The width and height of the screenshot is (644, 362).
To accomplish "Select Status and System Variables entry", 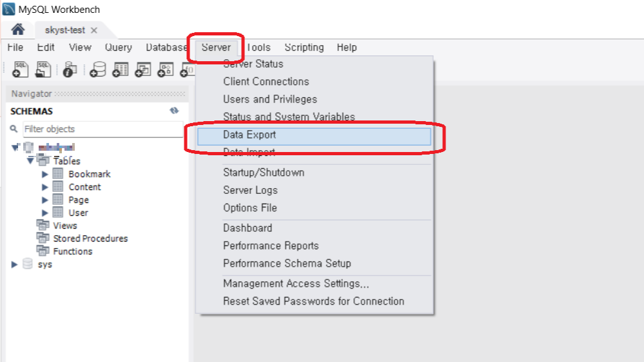I will point(314,117).
